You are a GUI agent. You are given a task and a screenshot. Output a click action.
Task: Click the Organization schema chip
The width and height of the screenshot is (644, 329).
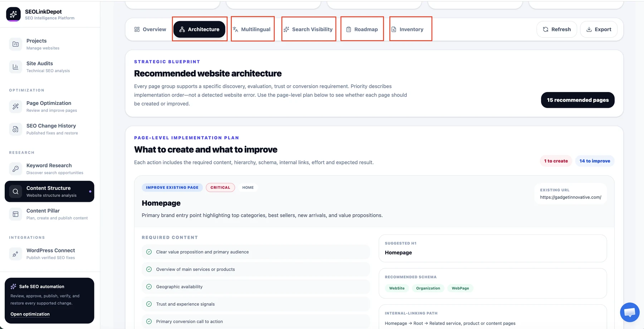tap(428, 288)
